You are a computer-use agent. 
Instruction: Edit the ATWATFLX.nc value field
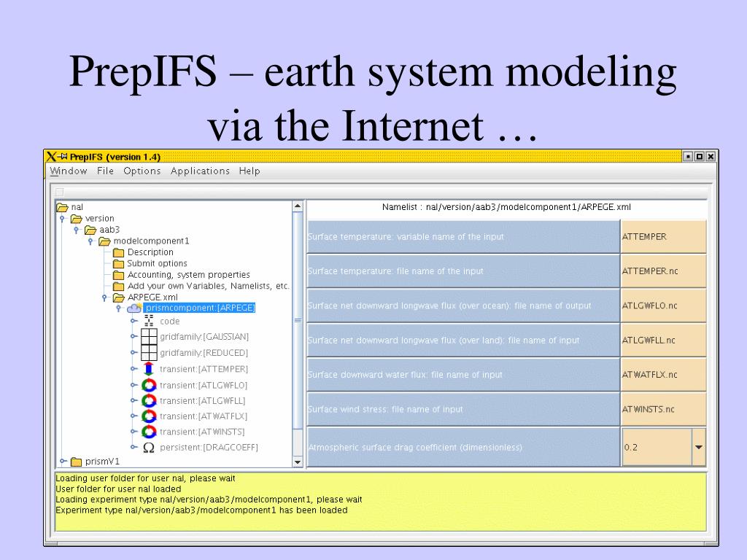pyautogui.click(x=663, y=375)
